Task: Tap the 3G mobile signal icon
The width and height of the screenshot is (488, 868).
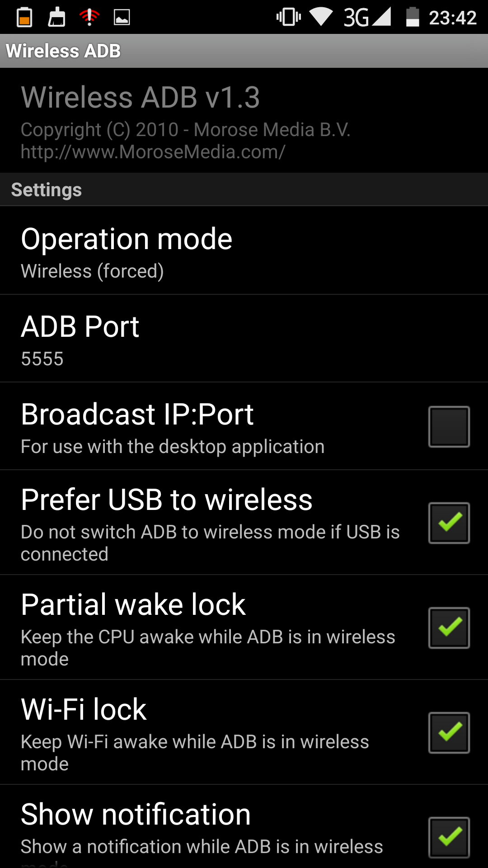Action: coord(367,17)
